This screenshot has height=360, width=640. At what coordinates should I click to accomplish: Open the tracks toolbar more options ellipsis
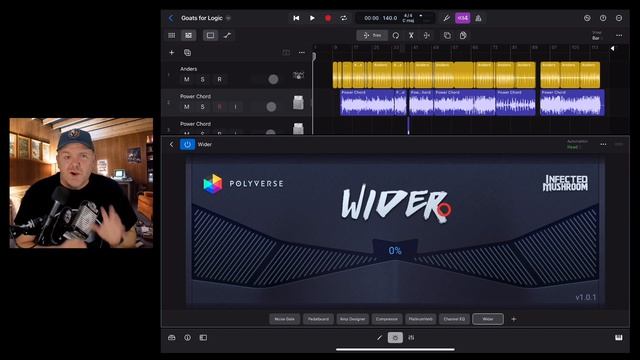pos(619,36)
